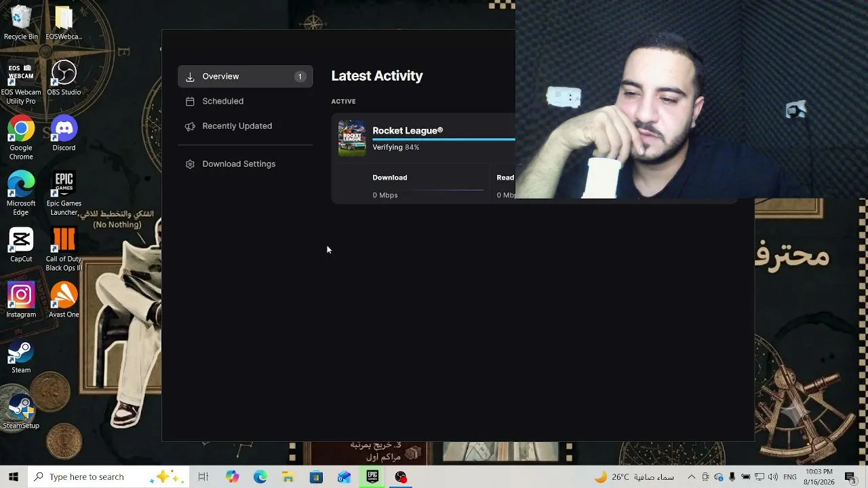
Task: Show hidden system tray icons
Action: tap(691, 477)
